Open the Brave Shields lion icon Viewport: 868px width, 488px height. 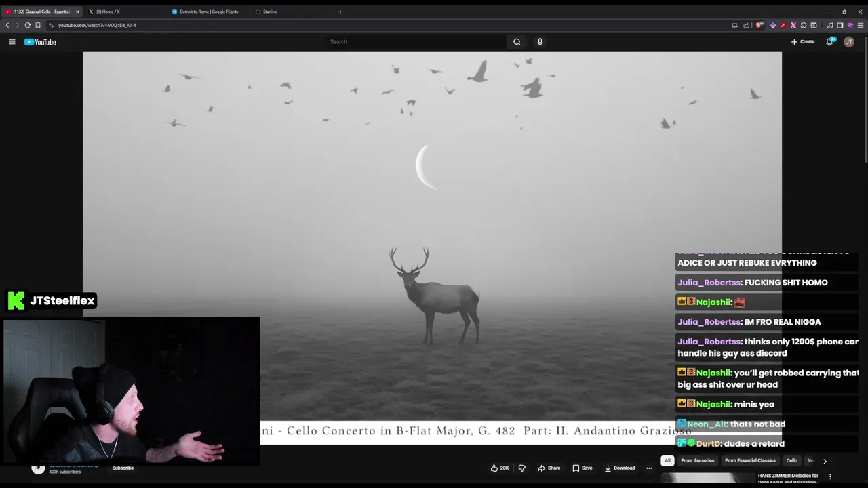click(759, 25)
